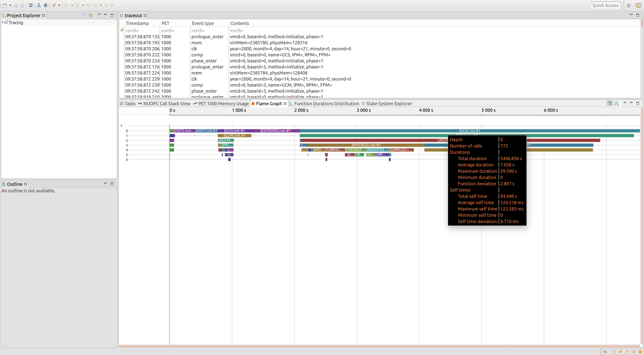Open Project Explorer view menu triangle

point(99,15)
